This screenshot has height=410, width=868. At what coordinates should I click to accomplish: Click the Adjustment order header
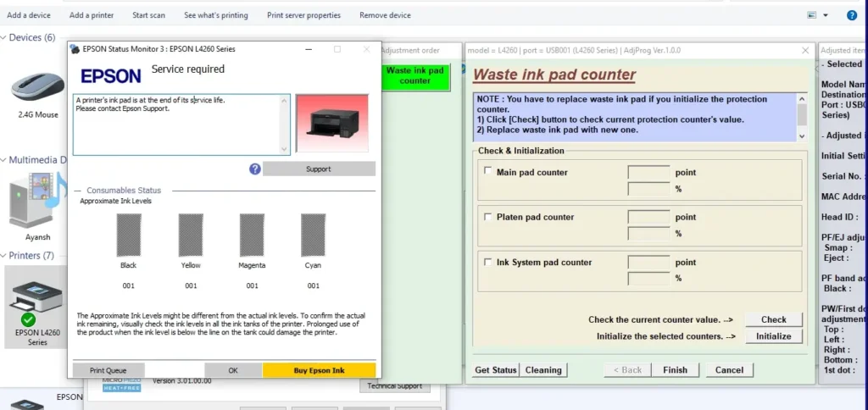pos(410,50)
